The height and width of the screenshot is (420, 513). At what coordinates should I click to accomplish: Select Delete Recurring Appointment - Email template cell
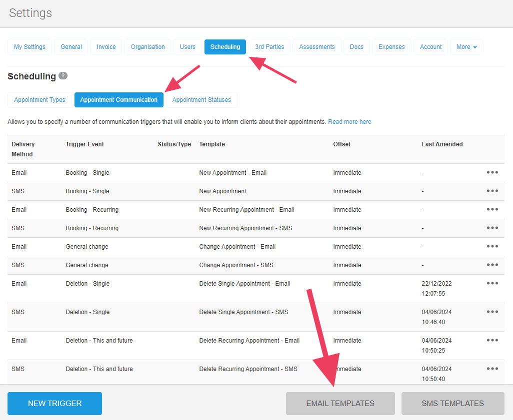249,340
